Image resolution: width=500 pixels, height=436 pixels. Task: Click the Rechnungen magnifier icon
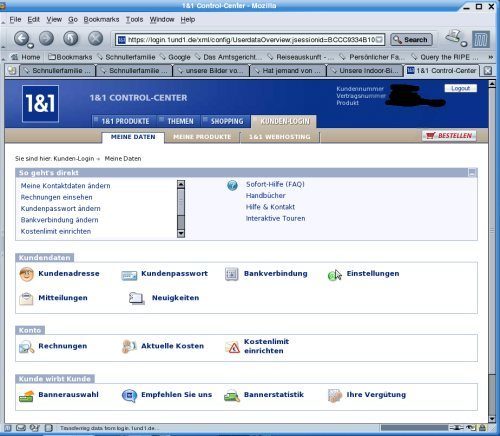click(x=27, y=347)
